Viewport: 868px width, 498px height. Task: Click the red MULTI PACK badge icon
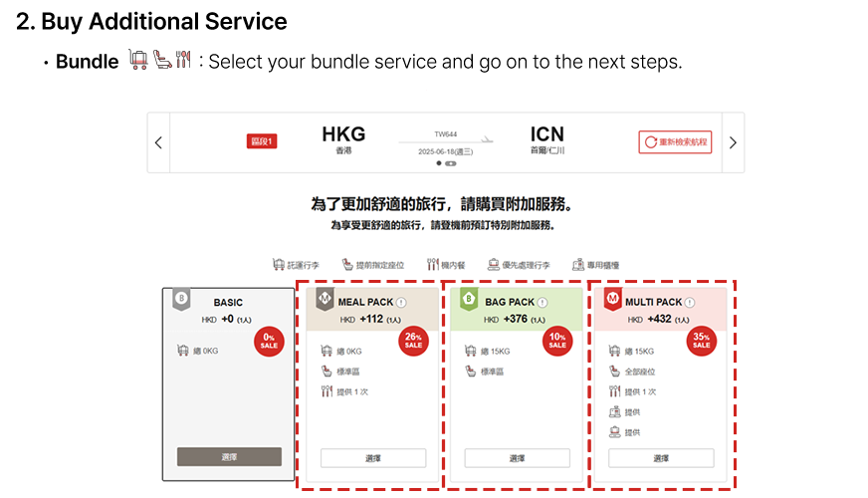coord(612,299)
